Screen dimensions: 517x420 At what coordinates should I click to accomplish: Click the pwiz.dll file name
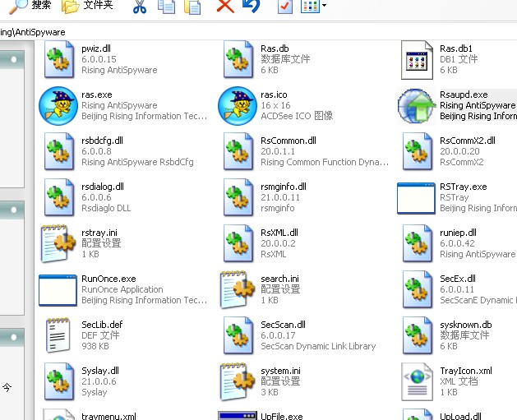tap(96, 48)
